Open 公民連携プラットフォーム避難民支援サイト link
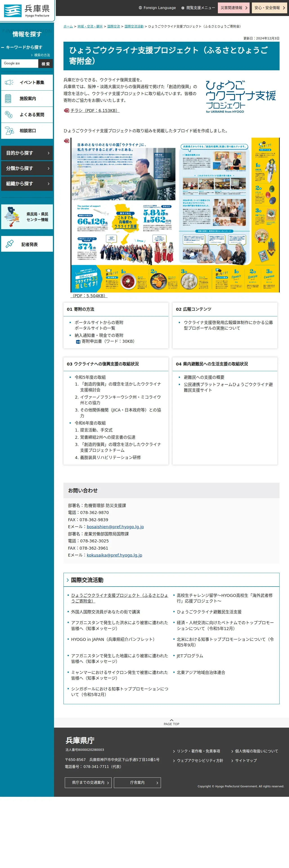 click(228, 387)
